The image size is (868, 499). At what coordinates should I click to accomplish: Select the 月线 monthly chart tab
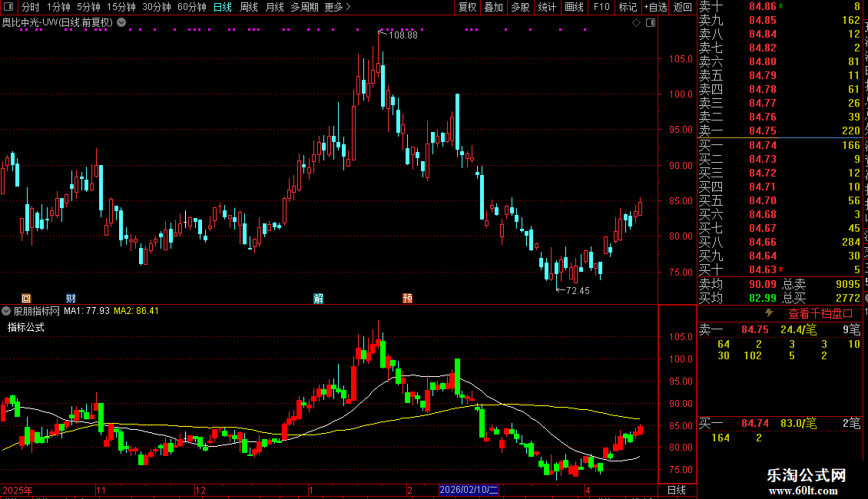click(x=274, y=7)
